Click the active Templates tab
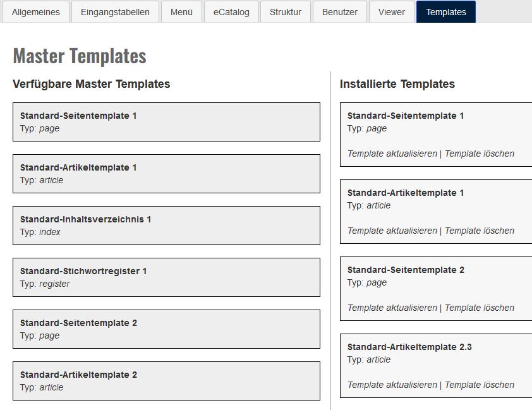This screenshot has width=532, height=410. [446, 12]
